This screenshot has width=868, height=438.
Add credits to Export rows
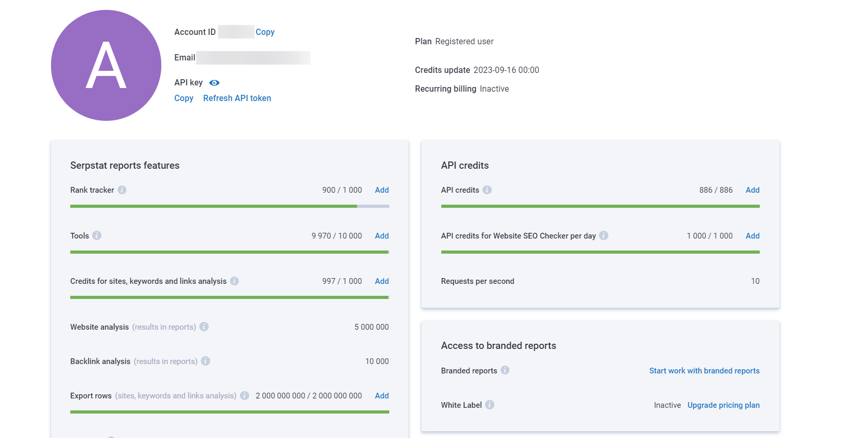pos(381,396)
